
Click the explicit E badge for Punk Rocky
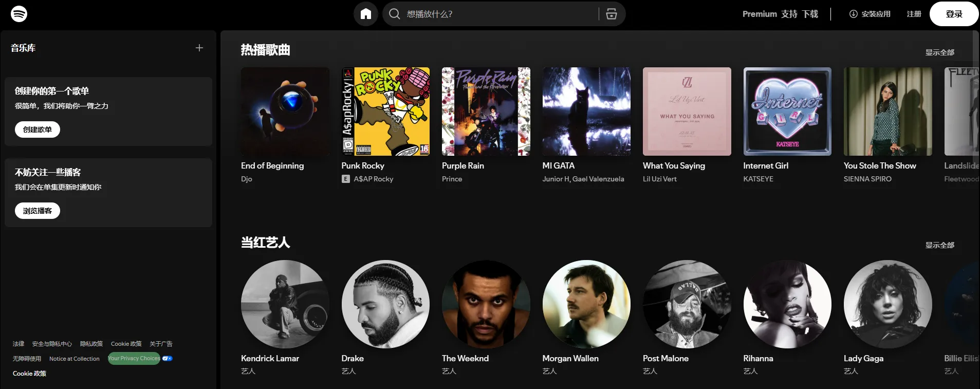click(x=346, y=179)
